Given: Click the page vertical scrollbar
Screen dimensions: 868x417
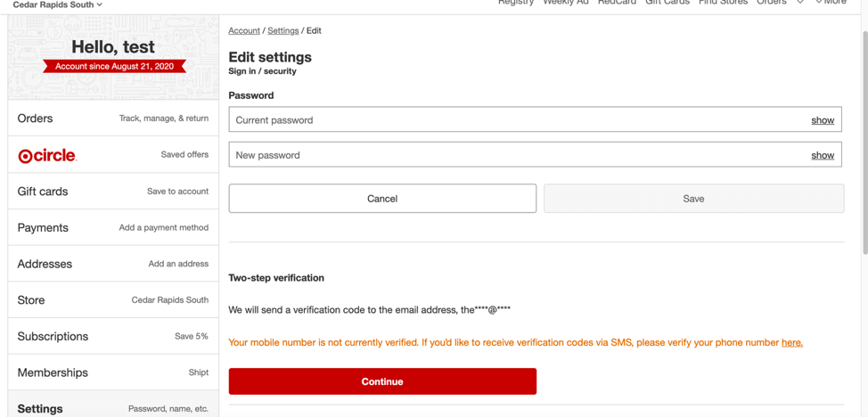Looking at the screenshot, I should point(864,143).
